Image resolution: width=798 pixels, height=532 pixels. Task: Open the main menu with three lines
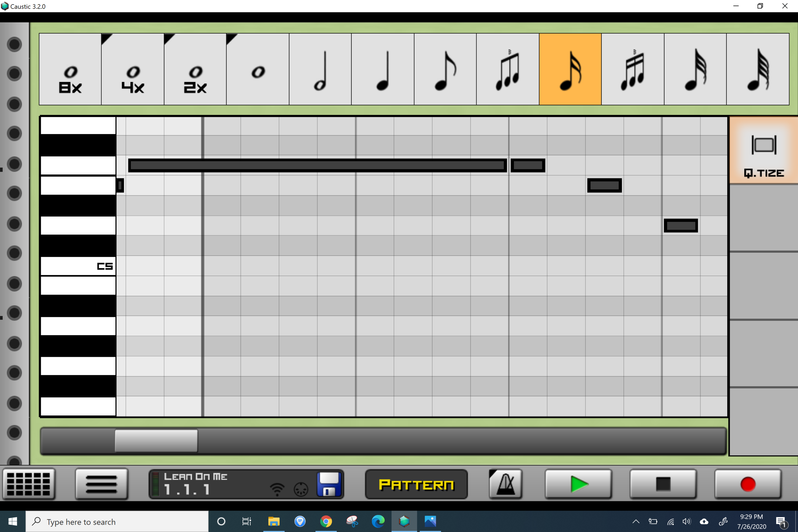pos(102,484)
